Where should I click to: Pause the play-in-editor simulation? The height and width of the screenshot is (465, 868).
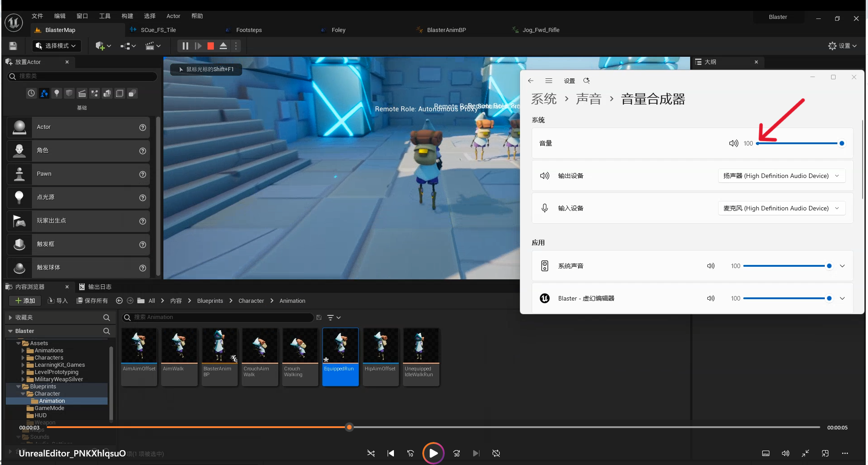tap(185, 46)
